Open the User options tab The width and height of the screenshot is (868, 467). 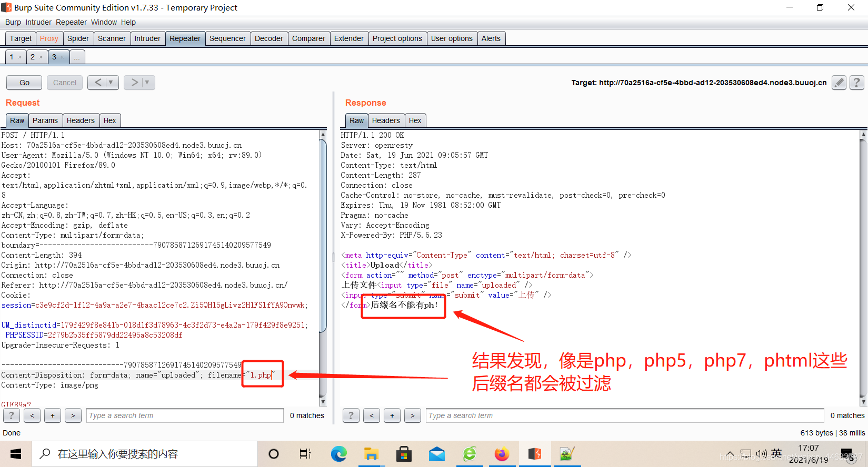point(452,38)
